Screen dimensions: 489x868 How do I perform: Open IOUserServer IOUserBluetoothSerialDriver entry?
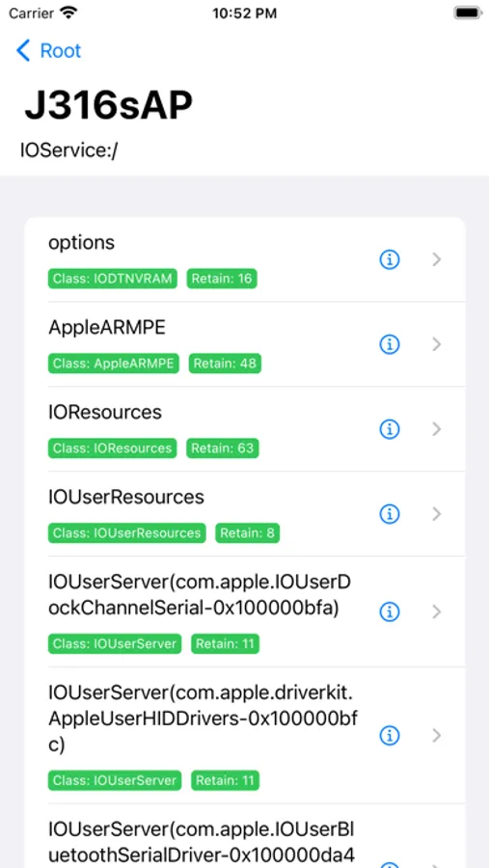tap(244, 836)
